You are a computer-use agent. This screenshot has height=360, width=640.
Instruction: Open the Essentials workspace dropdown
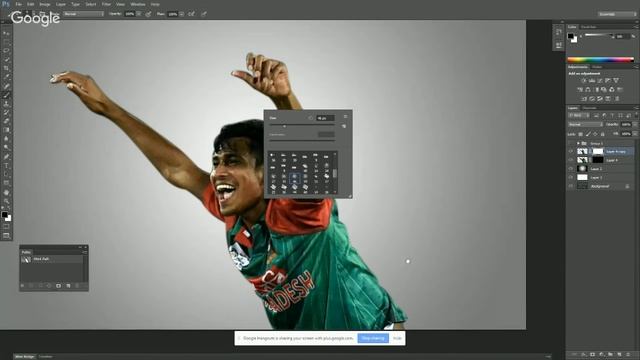[617, 14]
